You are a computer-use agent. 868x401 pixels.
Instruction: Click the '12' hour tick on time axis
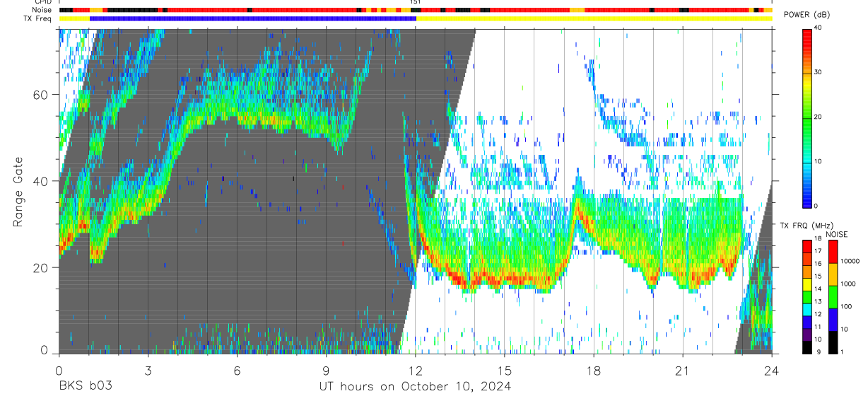(x=415, y=371)
